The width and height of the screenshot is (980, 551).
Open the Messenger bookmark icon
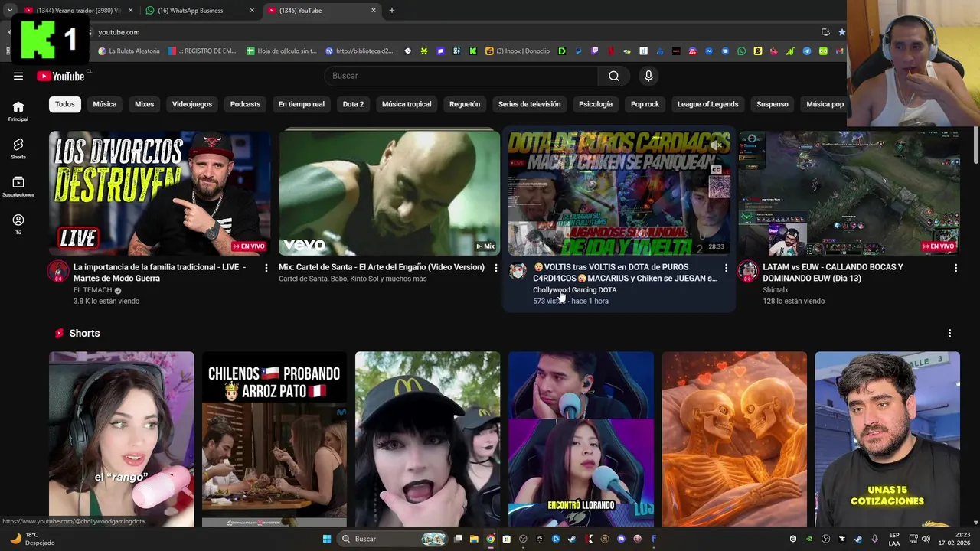point(709,51)
